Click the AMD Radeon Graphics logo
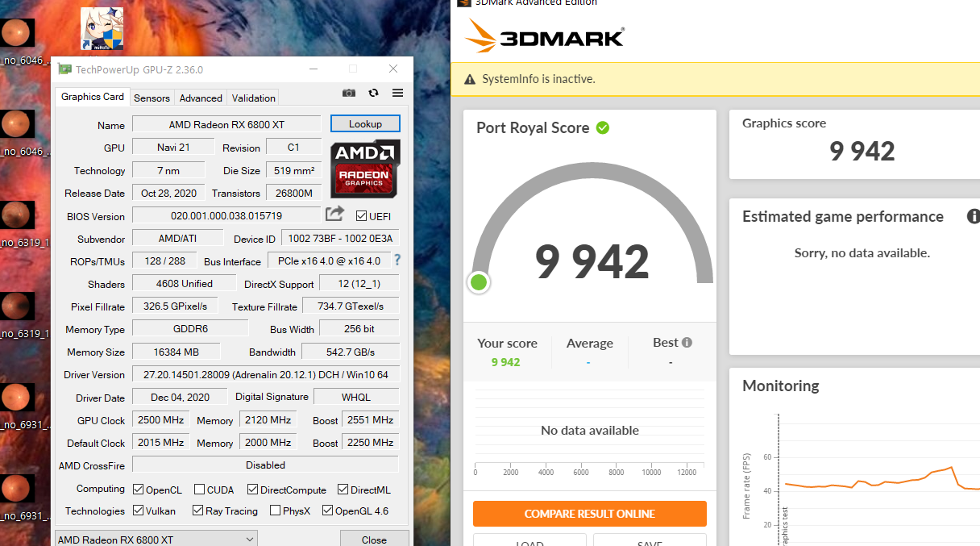Screen dimensions: 980x546 tap(365, 169)
